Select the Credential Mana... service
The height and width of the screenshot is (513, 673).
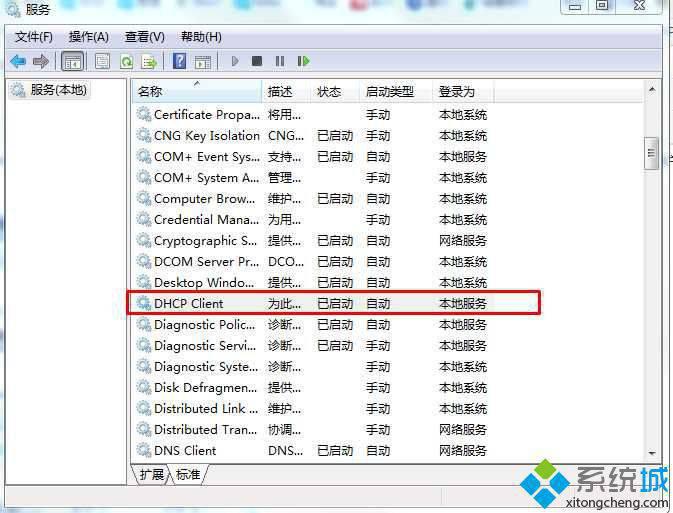206,220
